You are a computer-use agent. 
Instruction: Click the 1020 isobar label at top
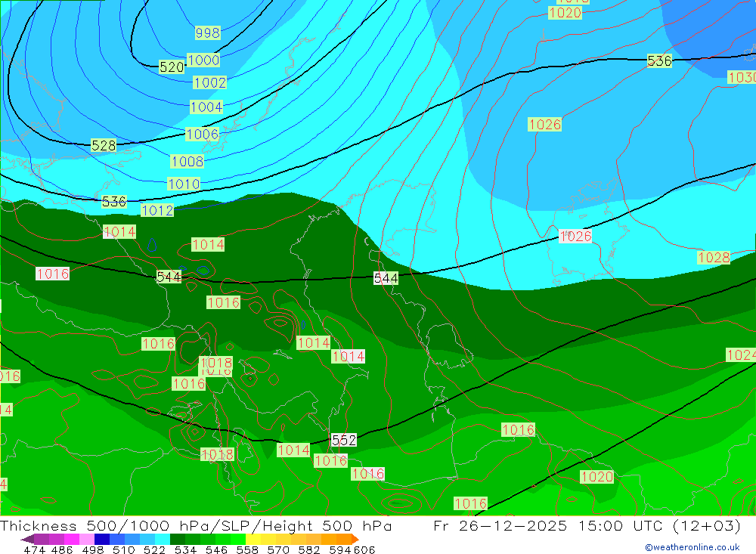[565, 13]
